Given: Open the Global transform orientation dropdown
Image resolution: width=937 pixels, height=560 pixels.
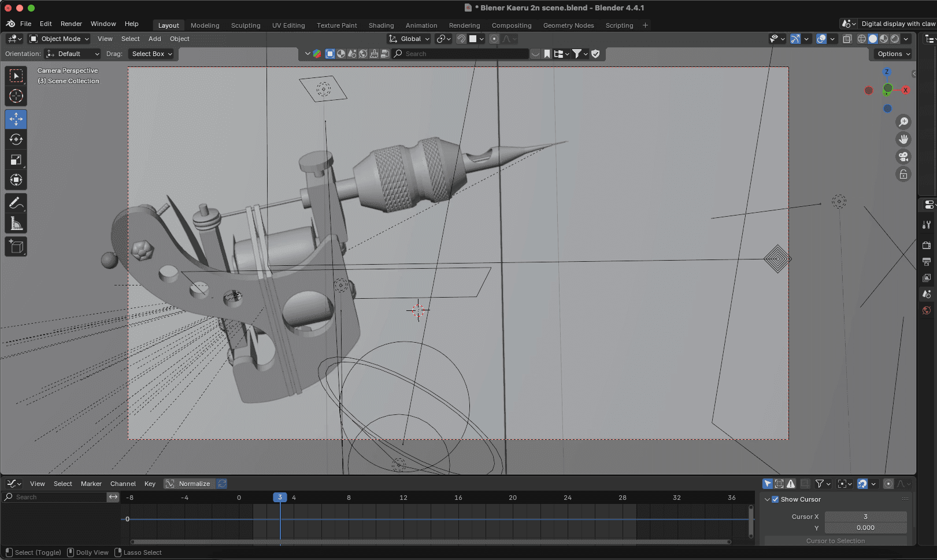Looking at the screenshot, I should tap(409, 39).
